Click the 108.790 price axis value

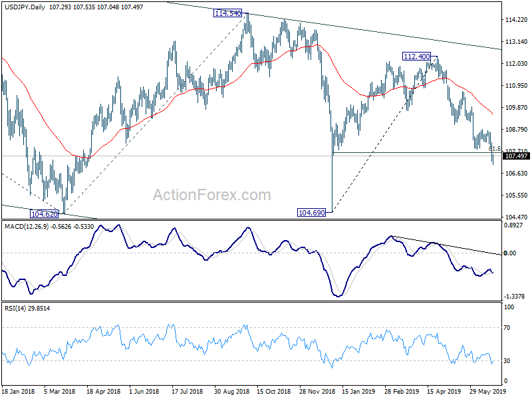point(516,130)
